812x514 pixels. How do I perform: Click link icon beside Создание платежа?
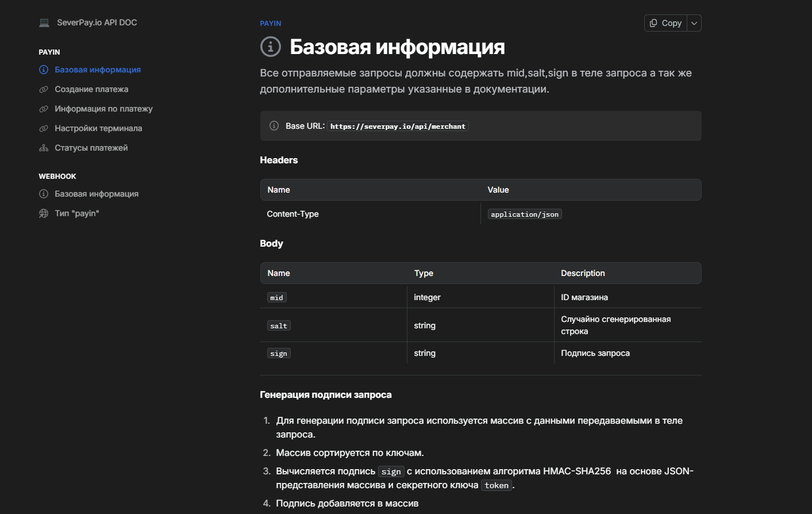point(44,89)
